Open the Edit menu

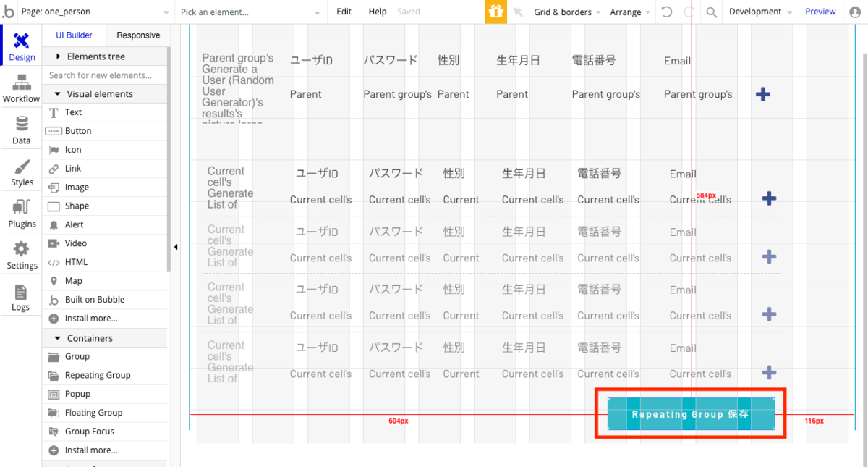pyautogui.click(x=344, y=12)
